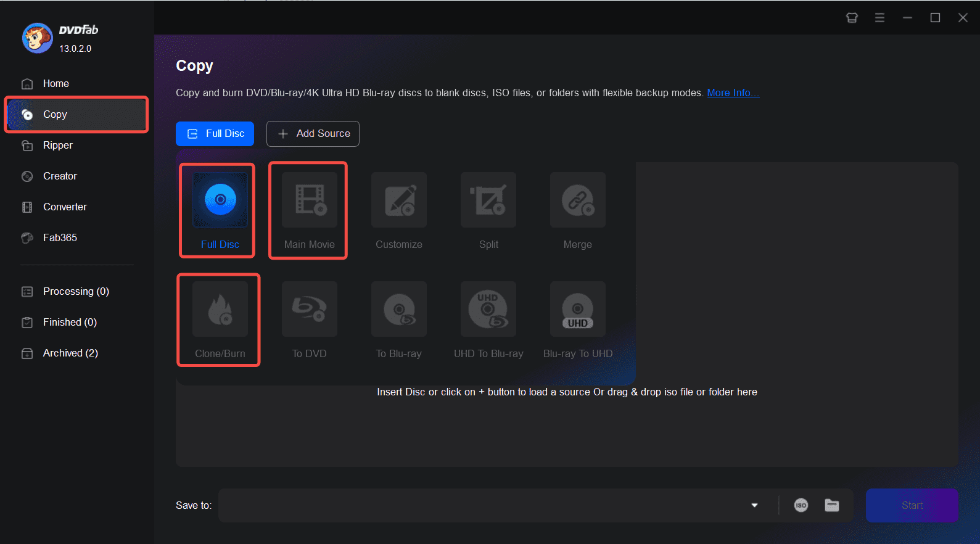Pick the UHD To Blu-ray mode
980x544 pixels.
488,309
